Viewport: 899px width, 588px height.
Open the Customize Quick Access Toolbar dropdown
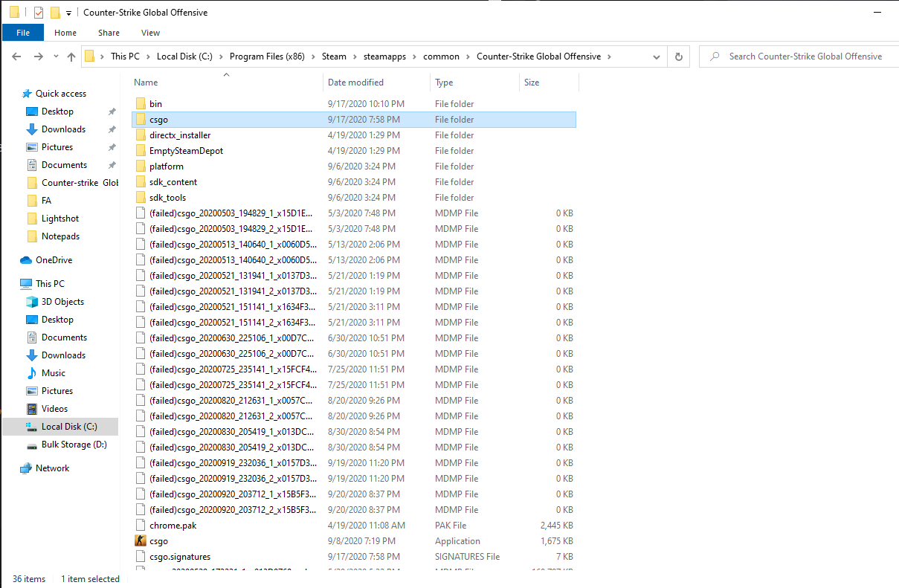click(68, 13)
